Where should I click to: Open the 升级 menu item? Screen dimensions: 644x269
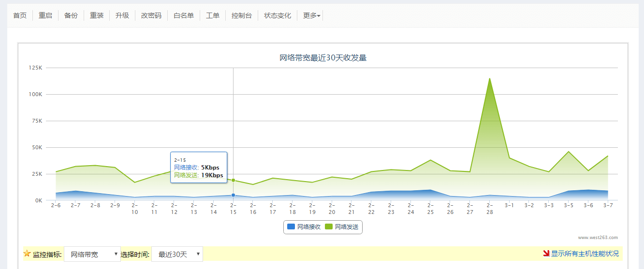point(122,15)
